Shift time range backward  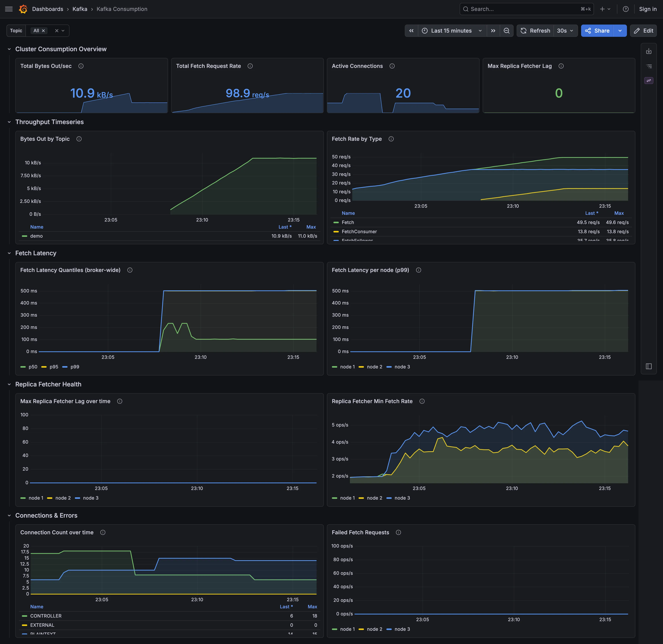coord(411,31)
